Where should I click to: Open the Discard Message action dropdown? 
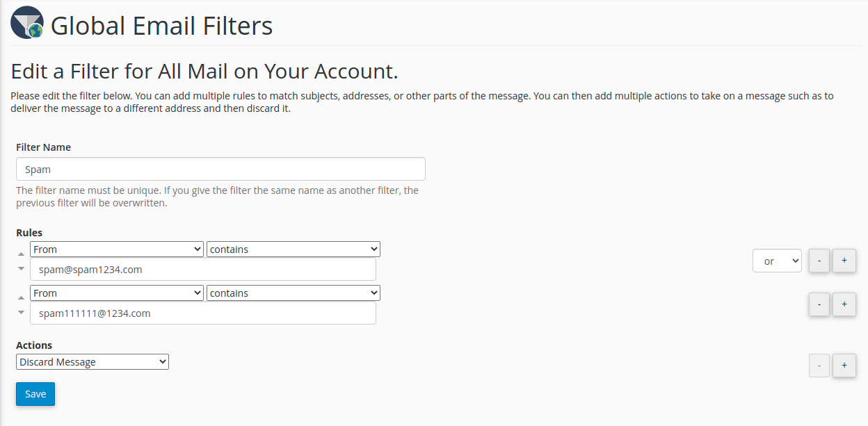(x=93, y=362)
